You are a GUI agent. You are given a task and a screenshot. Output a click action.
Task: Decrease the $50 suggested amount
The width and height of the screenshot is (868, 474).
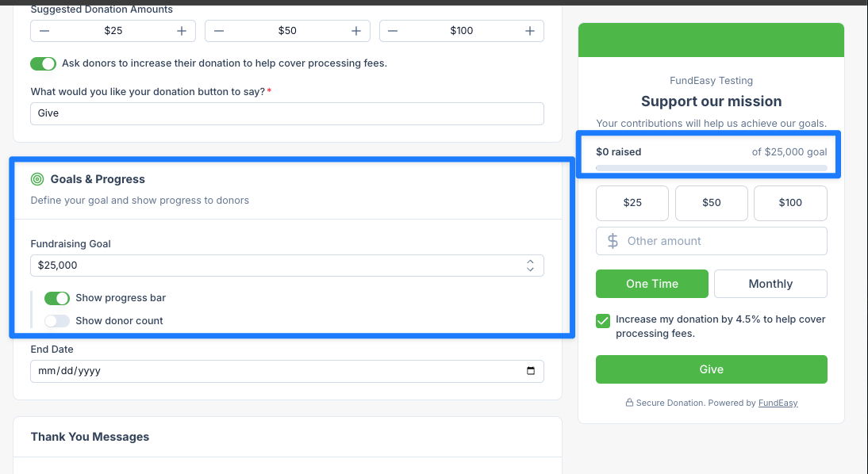coord(219,31)
